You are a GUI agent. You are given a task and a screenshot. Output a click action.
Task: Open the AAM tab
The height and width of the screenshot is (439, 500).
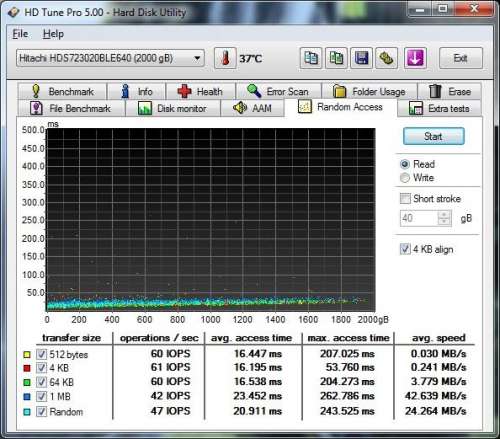point(253,108)
